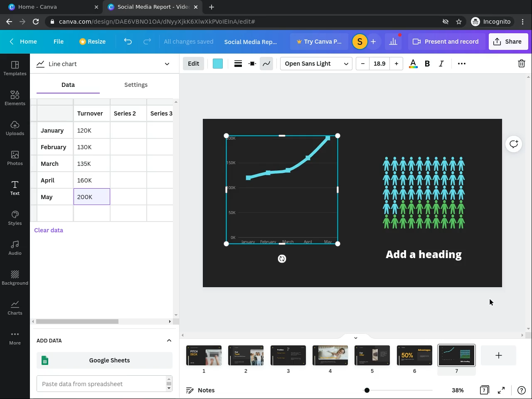Add a comment on the page
The height and width of the screenshot is (399, 532).
click(514, 144)
